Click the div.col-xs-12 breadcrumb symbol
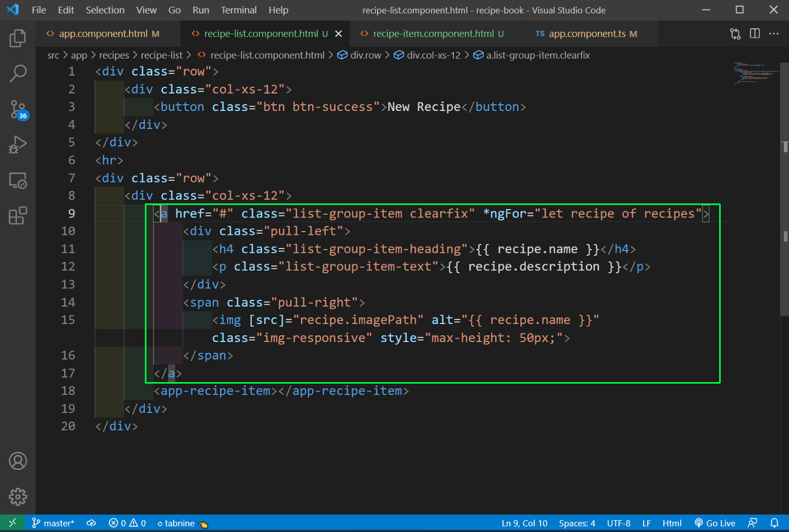 point(427,55)
